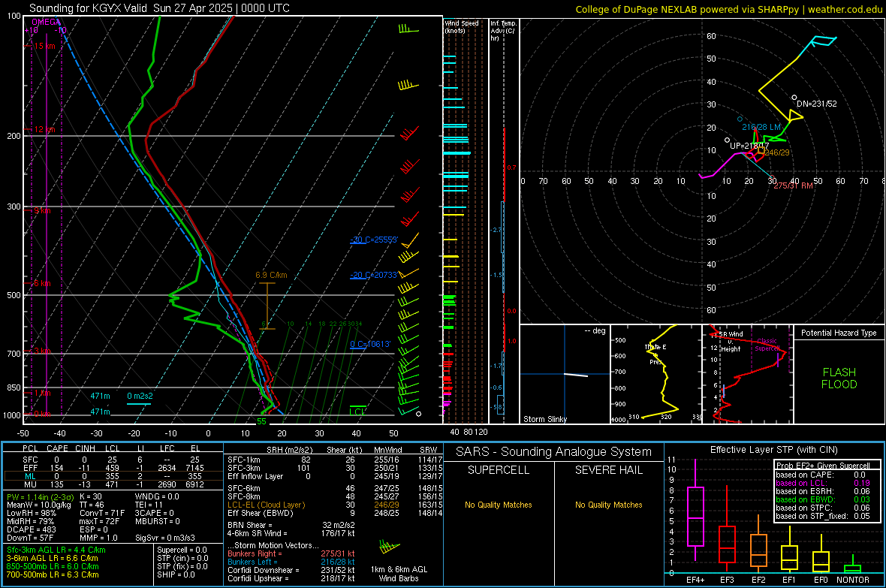Click the FLASH FLOOD hazard text
This screenshot has height=588, width=886.
click(839, 378)
